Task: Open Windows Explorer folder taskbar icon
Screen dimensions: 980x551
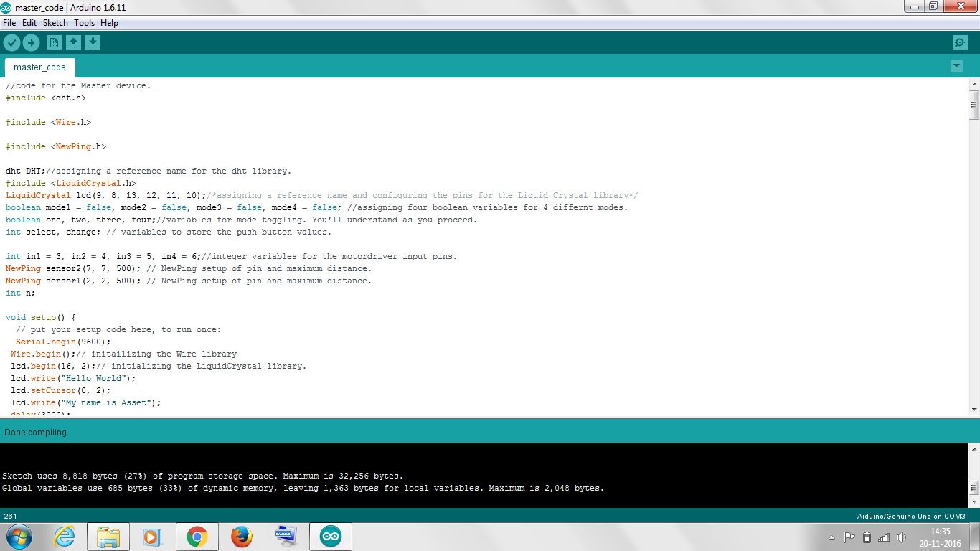Action: pos(108,537)
